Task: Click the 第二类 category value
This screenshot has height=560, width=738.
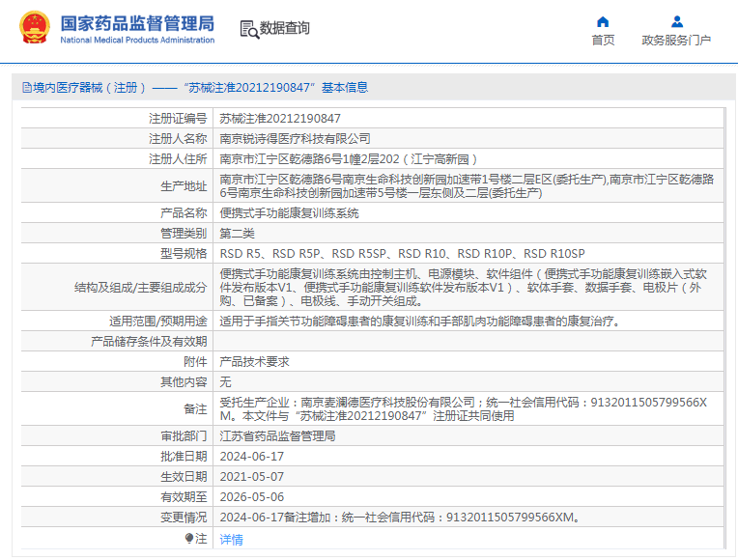Action: point(238,234)
